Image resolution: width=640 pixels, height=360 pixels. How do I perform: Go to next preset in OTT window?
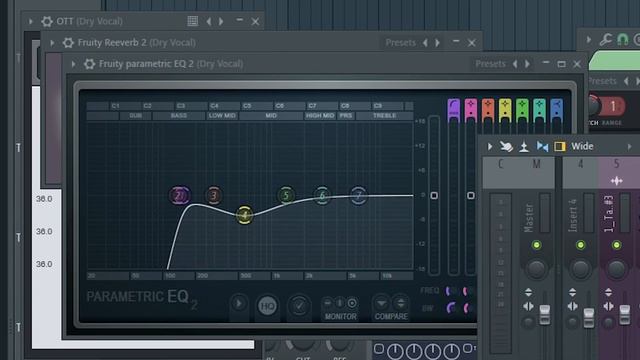click(221, 21)
